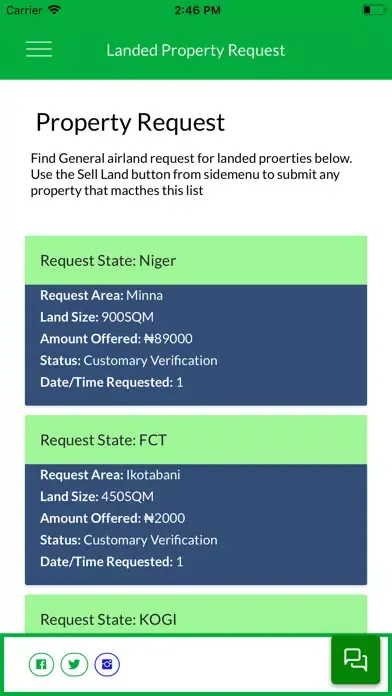Tap the 2:46 PM clock
392x696 pixels.
click(197, 10)
